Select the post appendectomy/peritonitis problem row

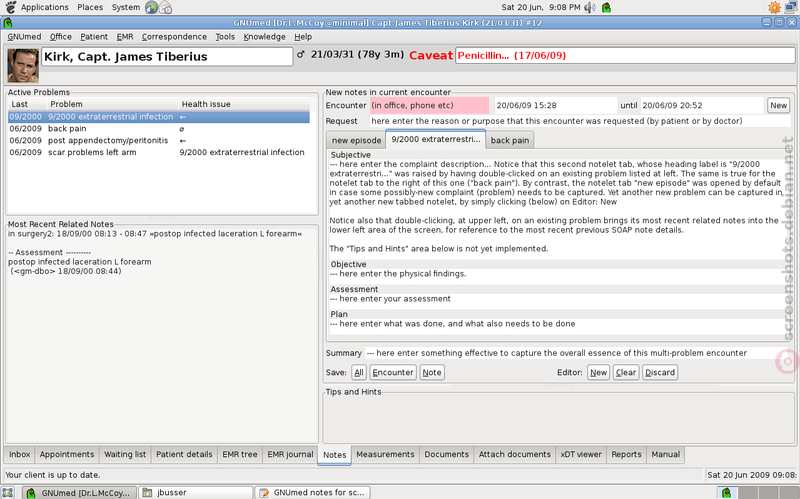click(108, 141)
